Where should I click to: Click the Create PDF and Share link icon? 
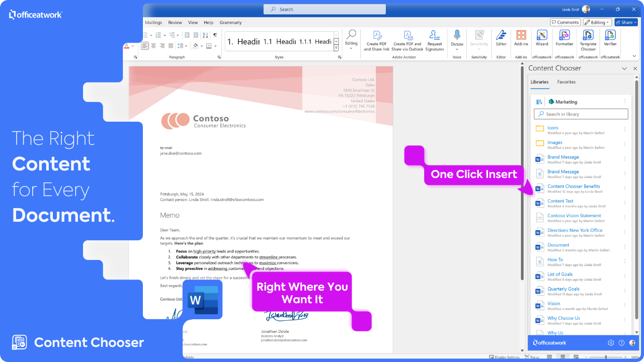(376, 40)
